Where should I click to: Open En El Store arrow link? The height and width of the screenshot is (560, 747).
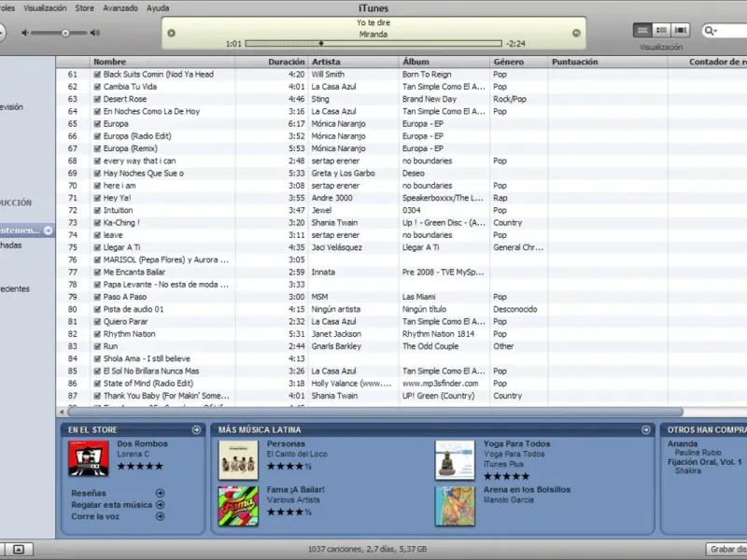[x=196, y=429]
